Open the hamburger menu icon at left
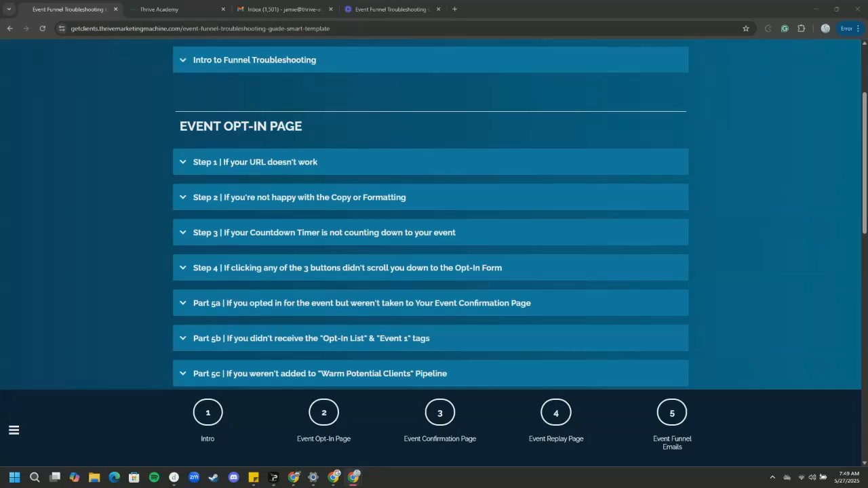The width and height of the screenshot is (868, 488). [x=14, y=430]
